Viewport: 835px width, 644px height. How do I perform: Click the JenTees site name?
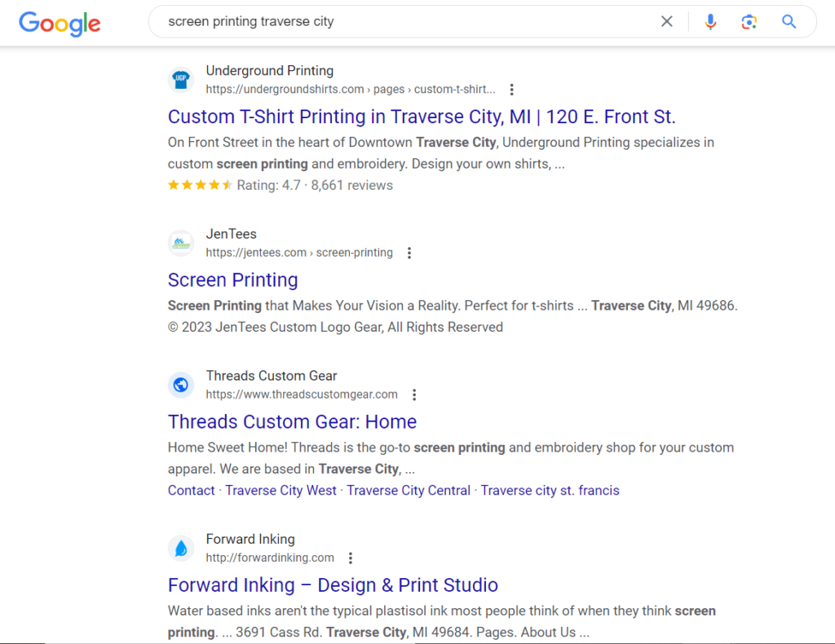coord(231,234)
